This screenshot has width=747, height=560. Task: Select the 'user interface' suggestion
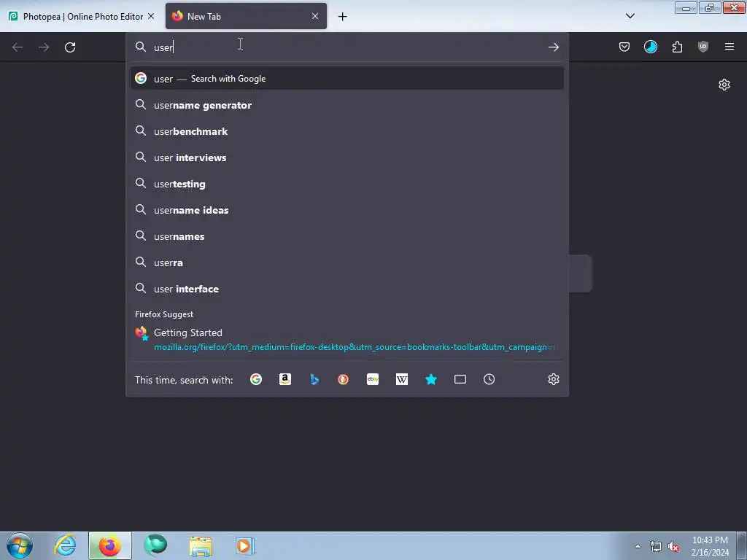pyautogui.click(x=347, y=289)
